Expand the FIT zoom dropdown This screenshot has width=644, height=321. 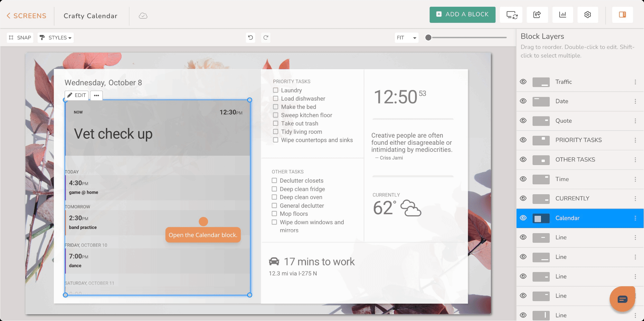coord(406,38)
